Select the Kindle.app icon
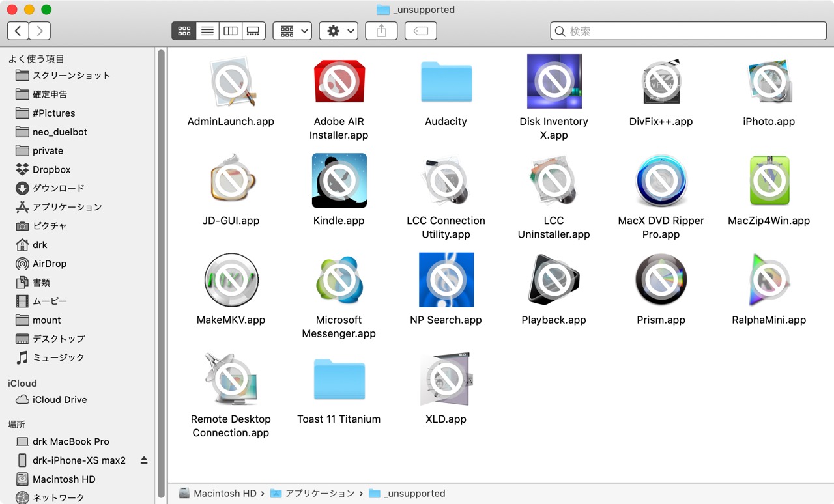This screenshot has height=504, width=834. pos(339,181)
